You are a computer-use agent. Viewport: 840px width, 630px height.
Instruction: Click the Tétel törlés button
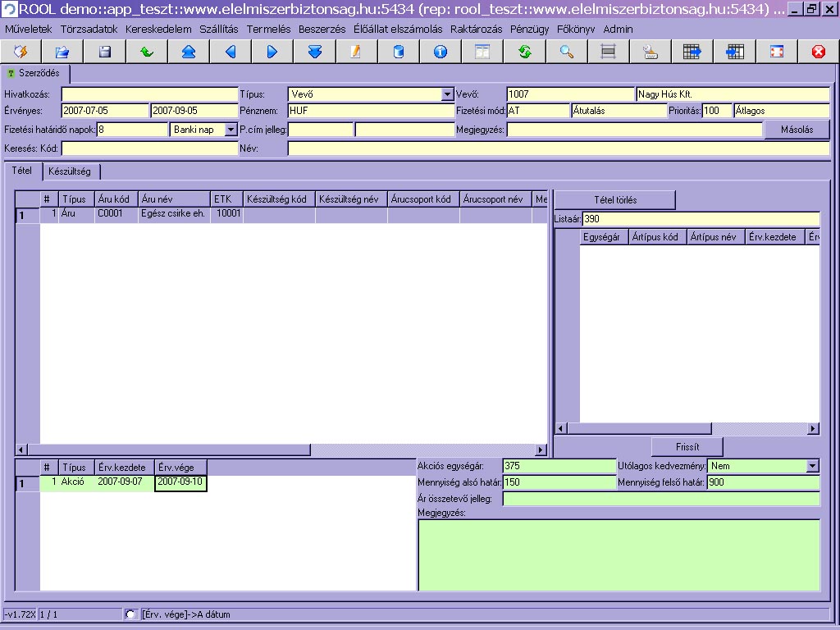pyautogui.click(x=615, y=200)
